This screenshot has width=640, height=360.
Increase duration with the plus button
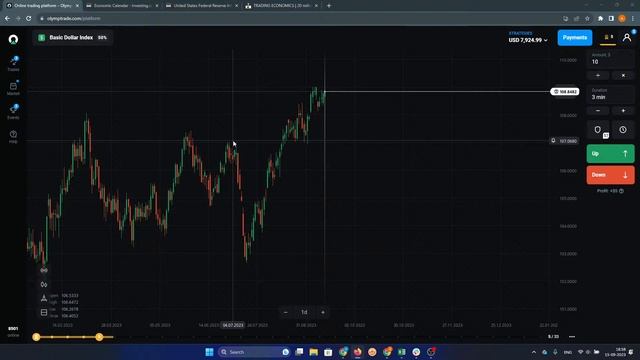(x=623, y=111)
